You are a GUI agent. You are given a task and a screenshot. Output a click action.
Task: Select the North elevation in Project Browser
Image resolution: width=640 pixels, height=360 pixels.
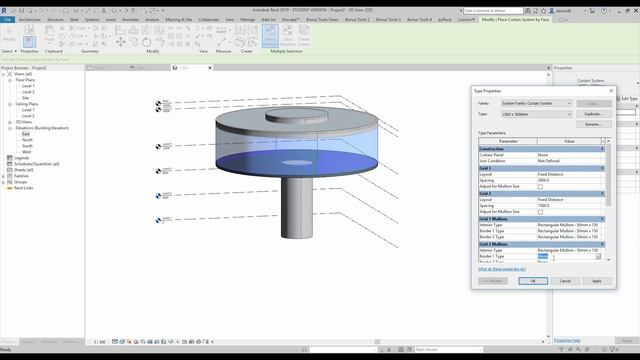pyautogui.click(x=27, y=140)
